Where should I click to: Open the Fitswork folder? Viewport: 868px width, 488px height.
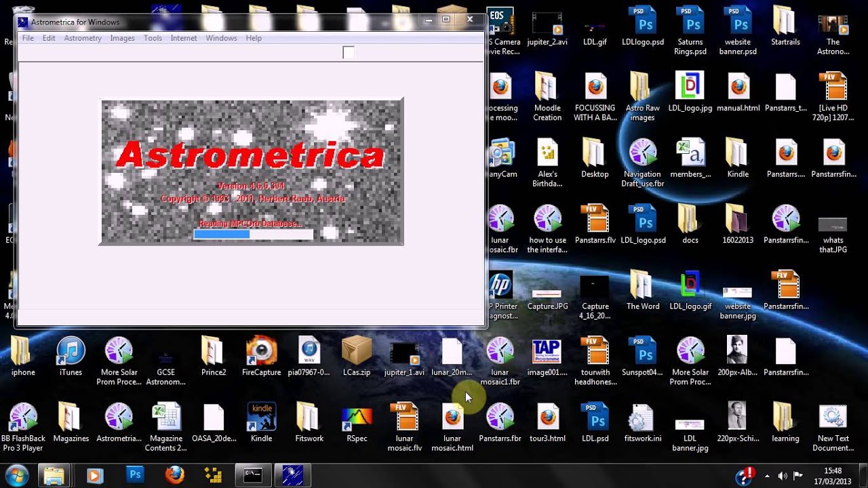pos(309,423)
